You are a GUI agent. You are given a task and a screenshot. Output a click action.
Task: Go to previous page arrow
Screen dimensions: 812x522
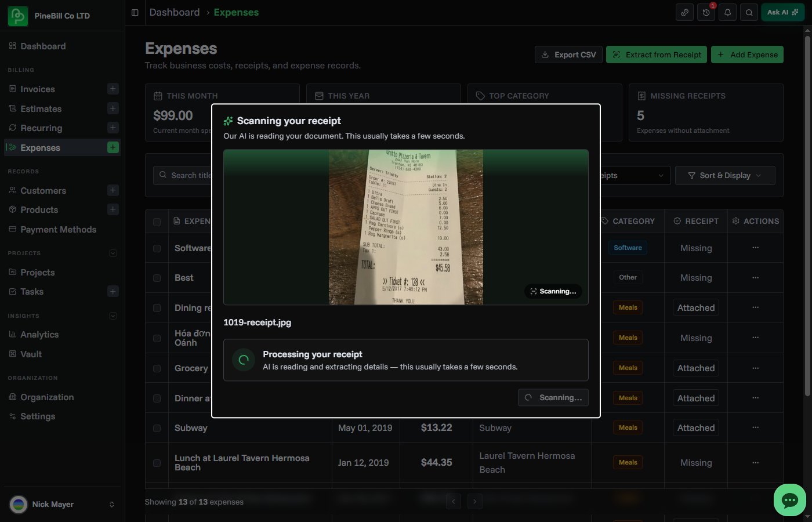point(454,502)
